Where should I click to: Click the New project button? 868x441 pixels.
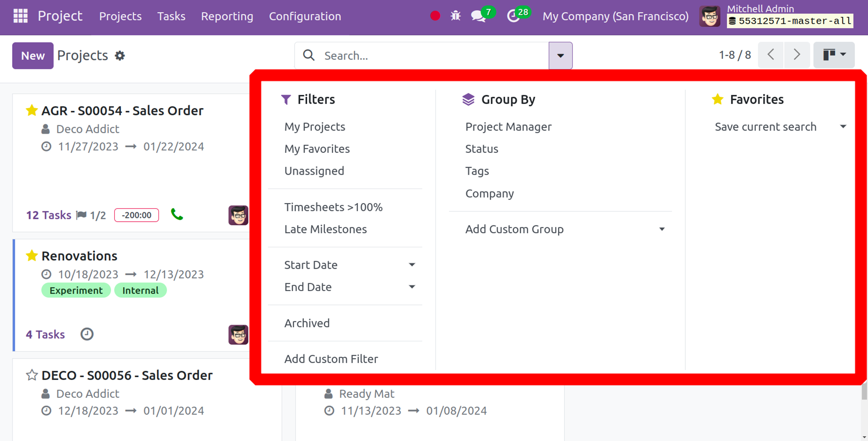33,55
